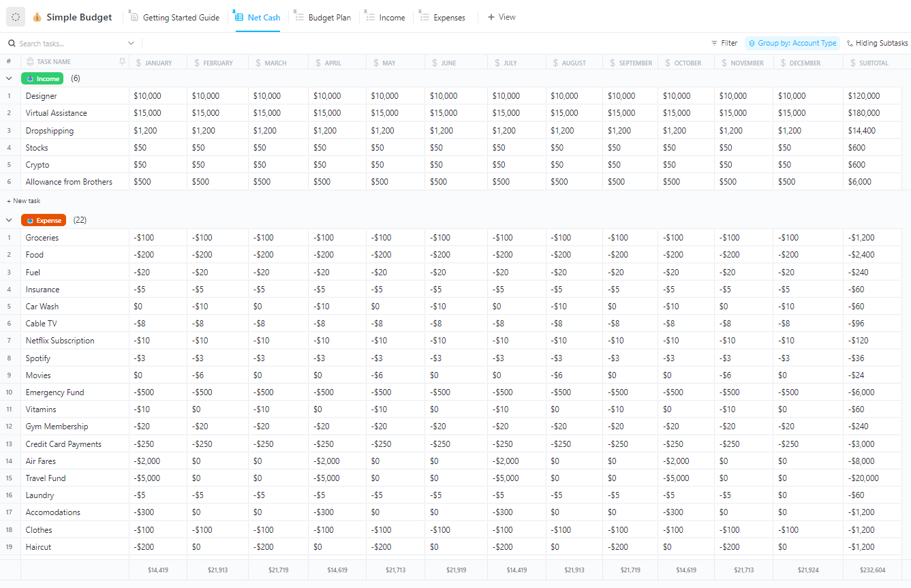Toggle the Group by: Account Type setting
Viewport: 911px width, 588px height.
pos(792,42)
